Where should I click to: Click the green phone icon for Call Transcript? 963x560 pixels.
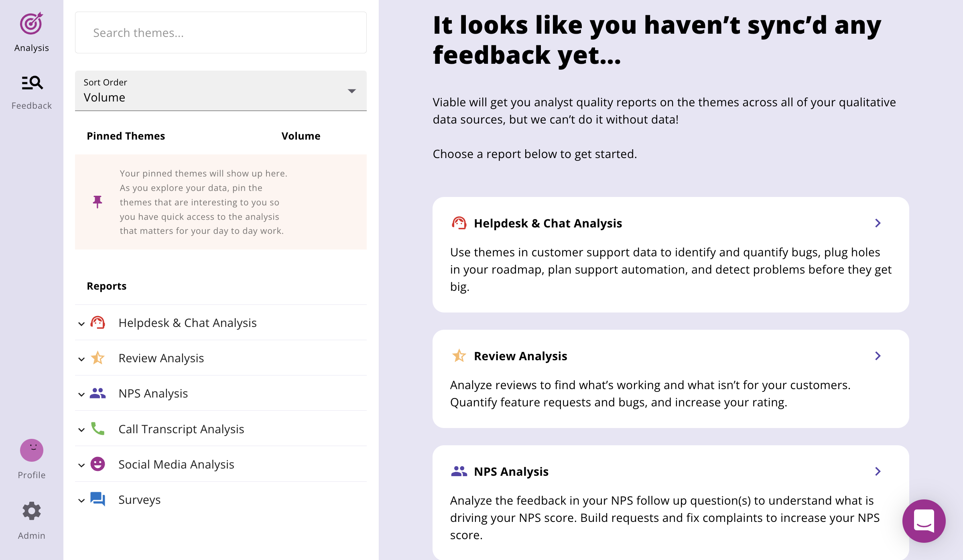(x=98, y=429)
